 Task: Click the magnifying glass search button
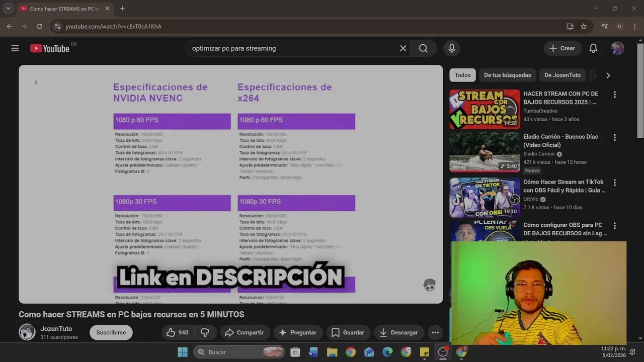click(423, 48)
